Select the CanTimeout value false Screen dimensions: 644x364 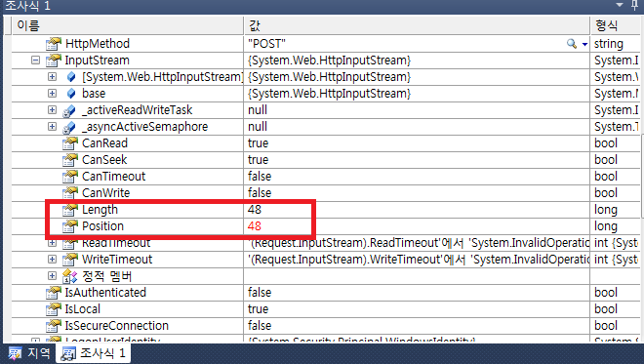[260, 177]
